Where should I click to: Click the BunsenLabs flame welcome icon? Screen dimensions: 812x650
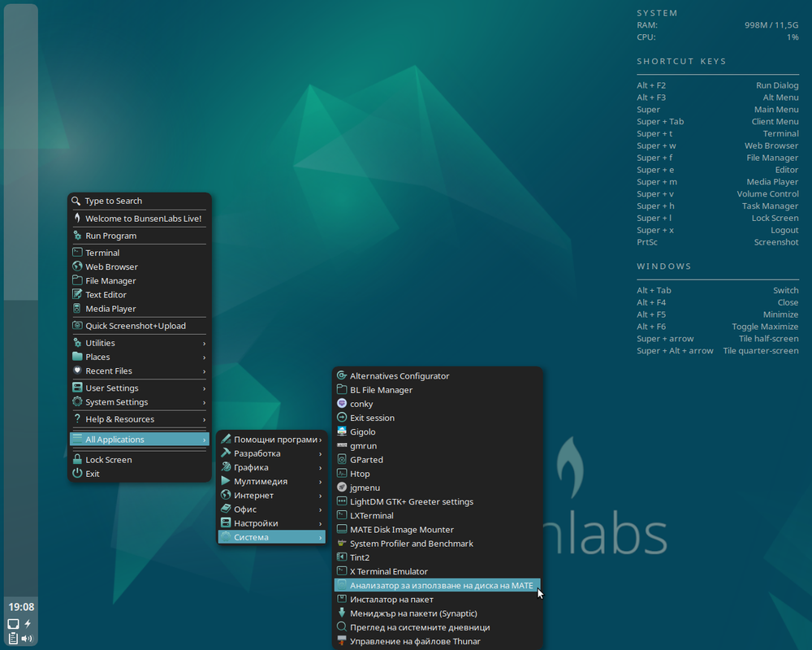tap(77, 219)
